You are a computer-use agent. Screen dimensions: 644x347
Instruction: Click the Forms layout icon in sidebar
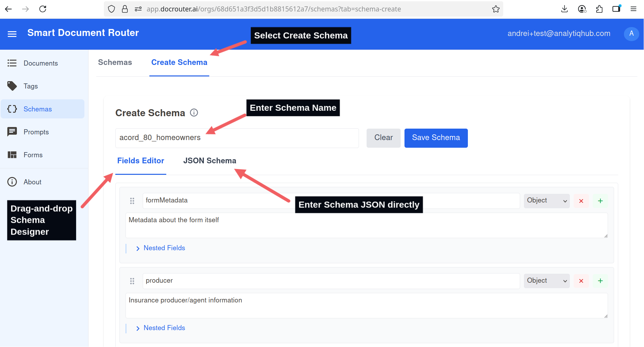[12, 155]
